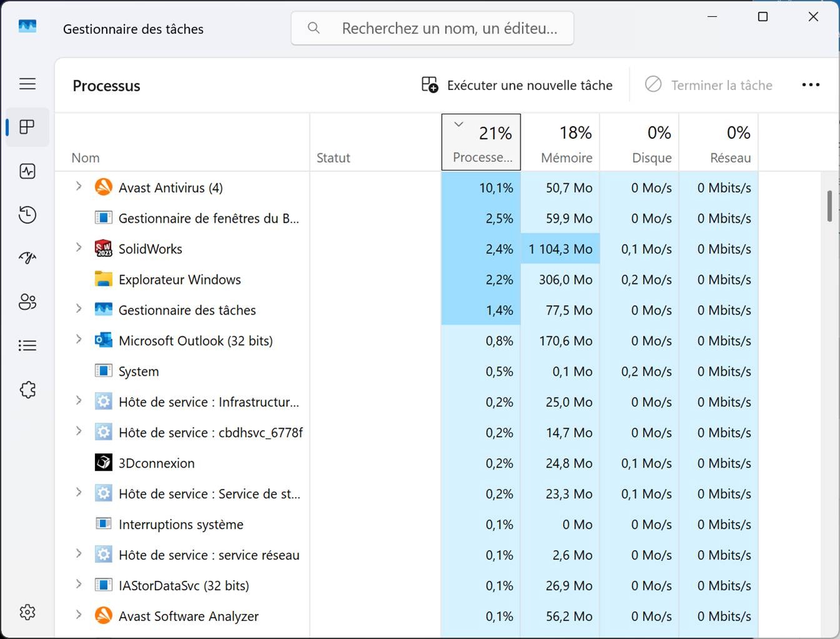Expand Hôte de service : service réseau

79,554
